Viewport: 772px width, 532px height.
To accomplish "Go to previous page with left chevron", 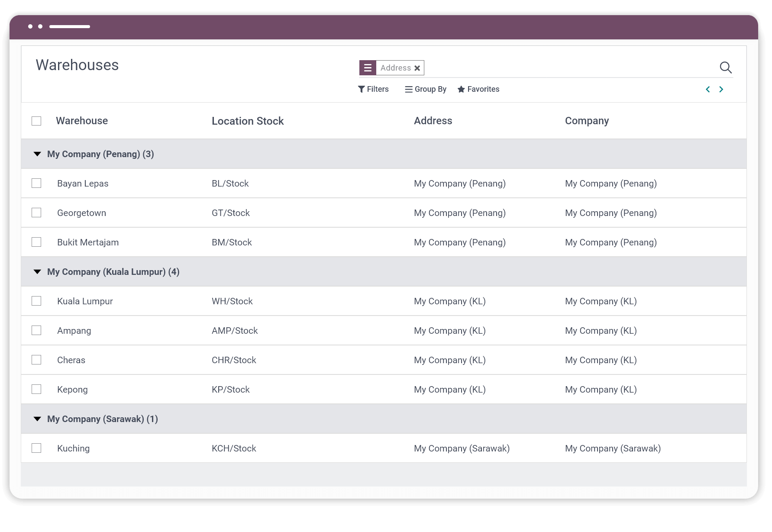I will pos(707,89).
